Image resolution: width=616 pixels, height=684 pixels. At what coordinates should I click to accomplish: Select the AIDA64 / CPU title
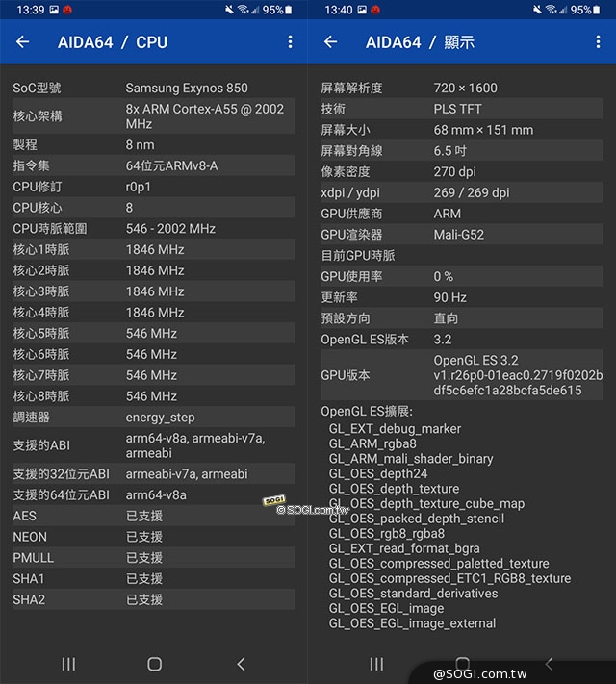(113, 42)
